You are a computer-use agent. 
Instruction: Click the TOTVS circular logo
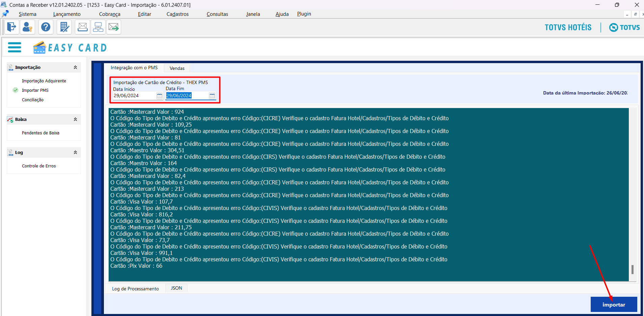614,27
